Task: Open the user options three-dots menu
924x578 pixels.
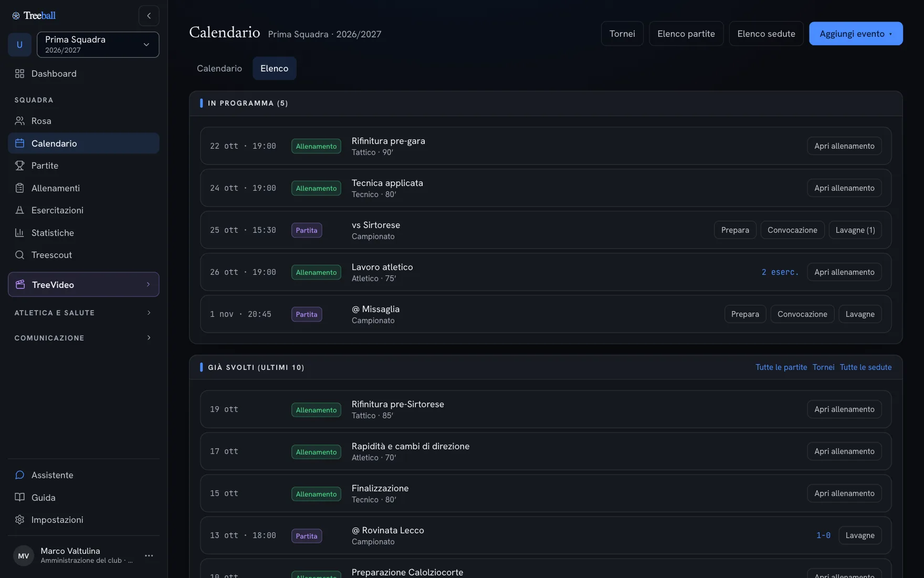Action: pyautogui.click(x=149, y=555)
